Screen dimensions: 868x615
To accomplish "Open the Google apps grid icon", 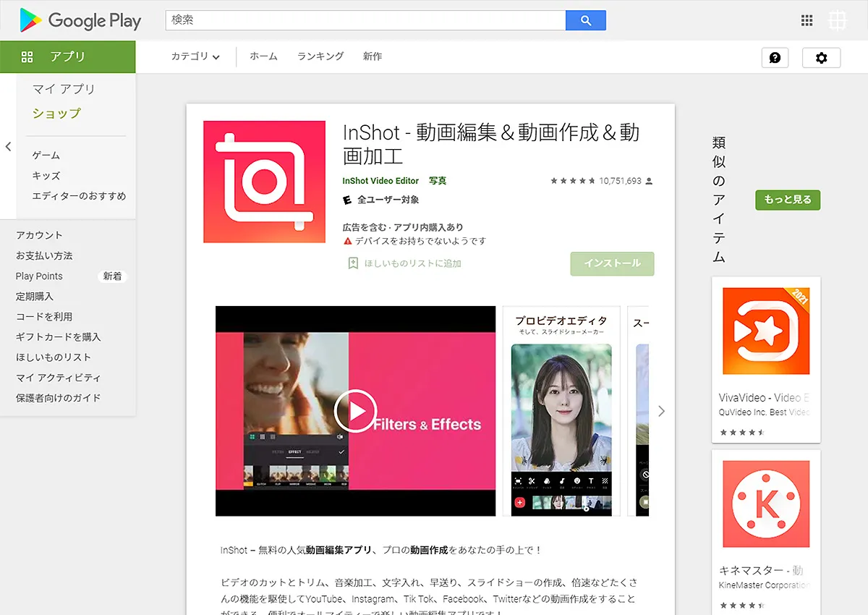I will pos(807,20).
